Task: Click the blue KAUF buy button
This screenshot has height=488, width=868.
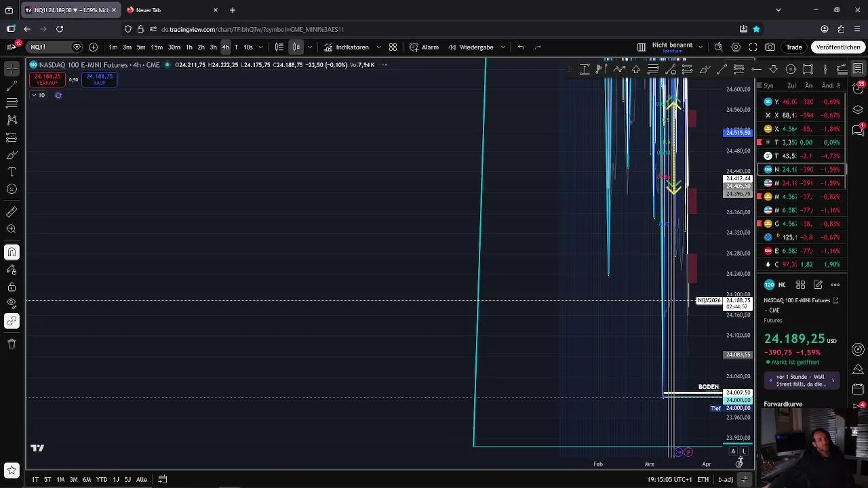Action: pyautogui.click(x=100, y=79)
